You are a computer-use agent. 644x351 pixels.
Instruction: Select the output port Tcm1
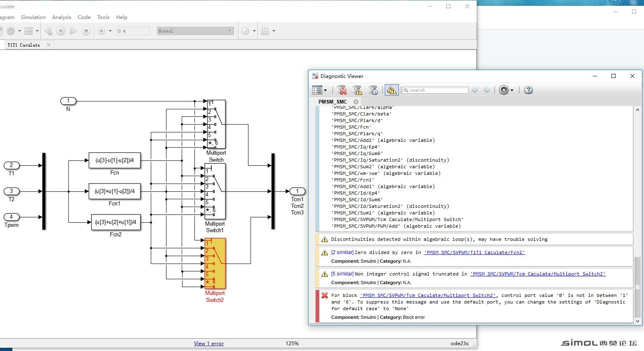pyautogui.click(x=297, y=191)
